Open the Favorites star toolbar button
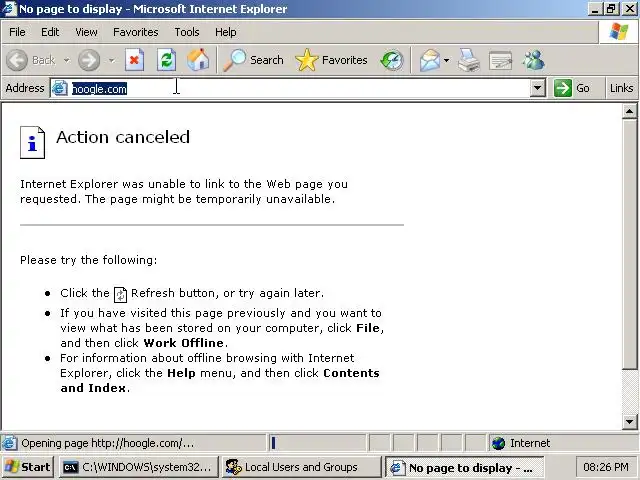This screenshot has width=640, height=480. coord(331,60)
